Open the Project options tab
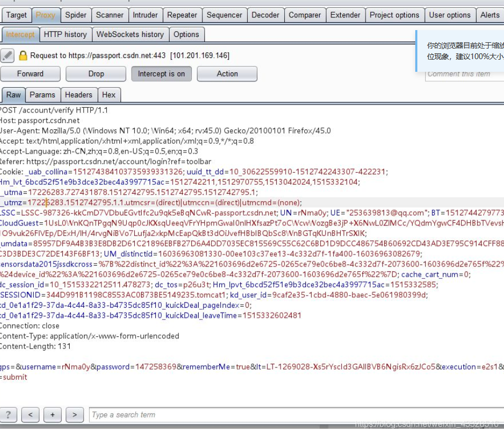Image resolution: width=504 pixels, height=434 pixels. point(395,15)
